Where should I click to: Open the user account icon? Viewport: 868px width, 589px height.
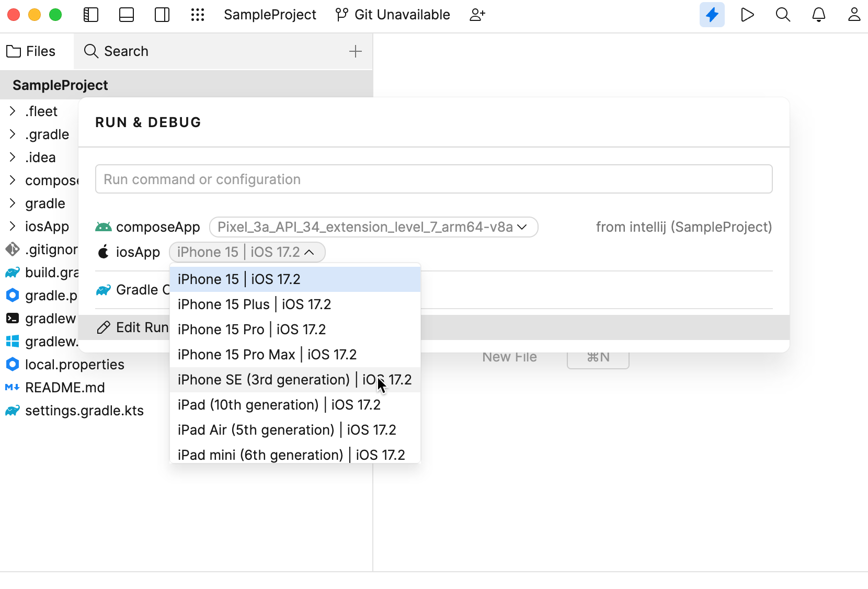pos(854,15)
